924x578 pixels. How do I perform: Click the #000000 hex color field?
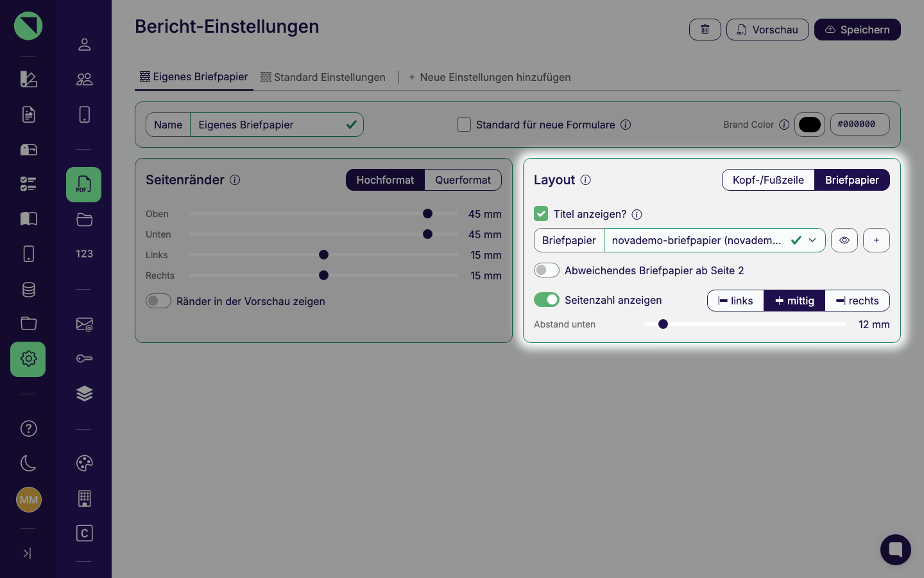click(860, 125)
